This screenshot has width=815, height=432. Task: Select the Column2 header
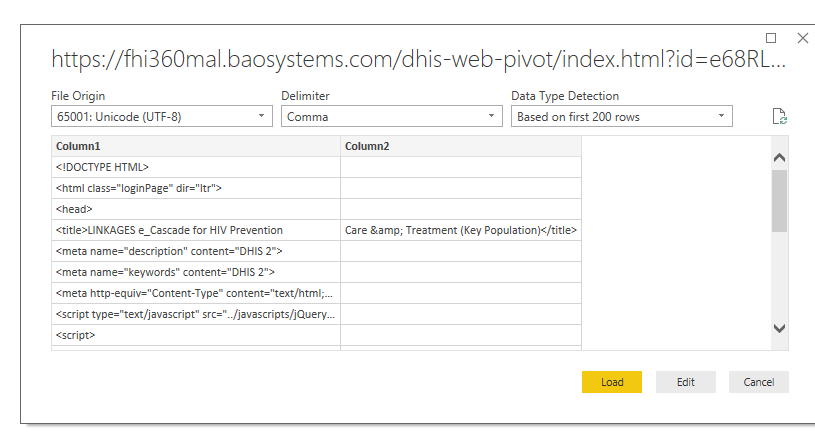[x=460, y=147]
